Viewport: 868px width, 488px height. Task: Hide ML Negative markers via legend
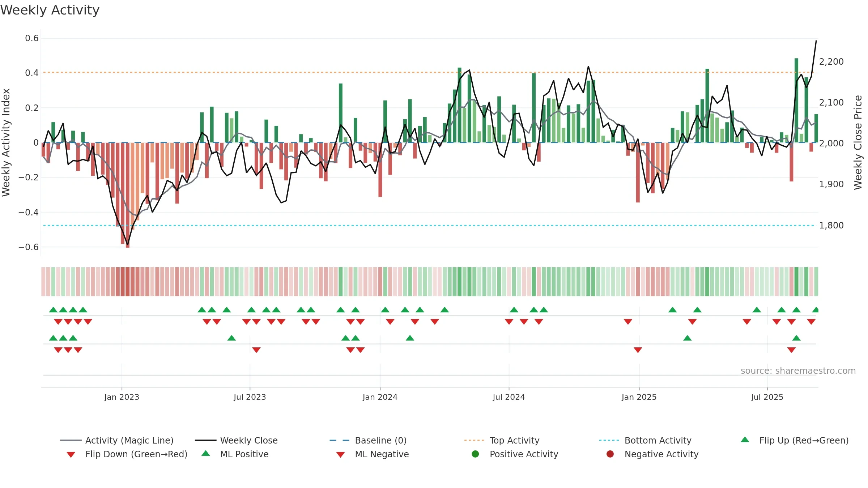coord(373,454)
